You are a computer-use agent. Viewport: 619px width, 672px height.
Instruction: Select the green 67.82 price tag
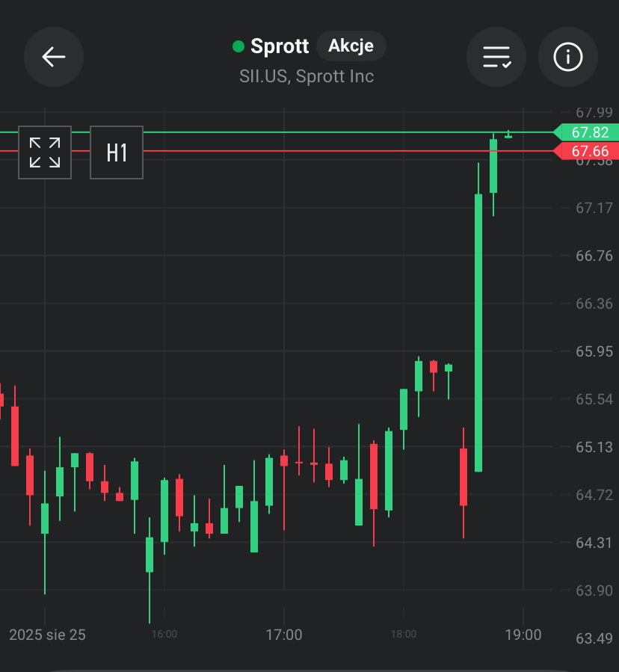point(589,132)
